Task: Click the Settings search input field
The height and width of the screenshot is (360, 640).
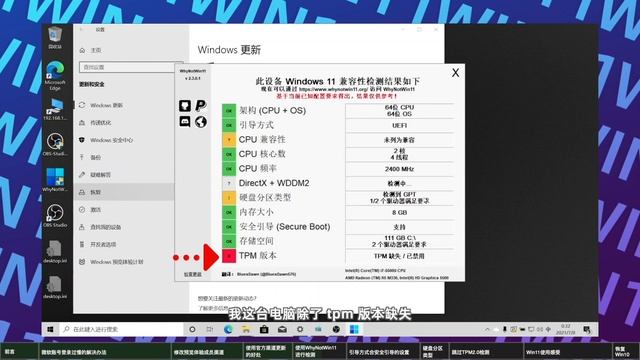Action: [131, 67]
